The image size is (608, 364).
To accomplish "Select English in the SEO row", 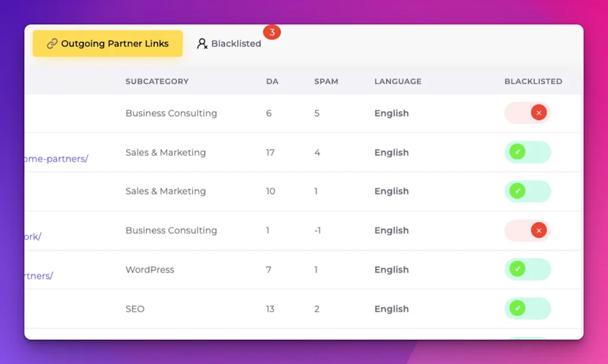I will coord(391,309).
